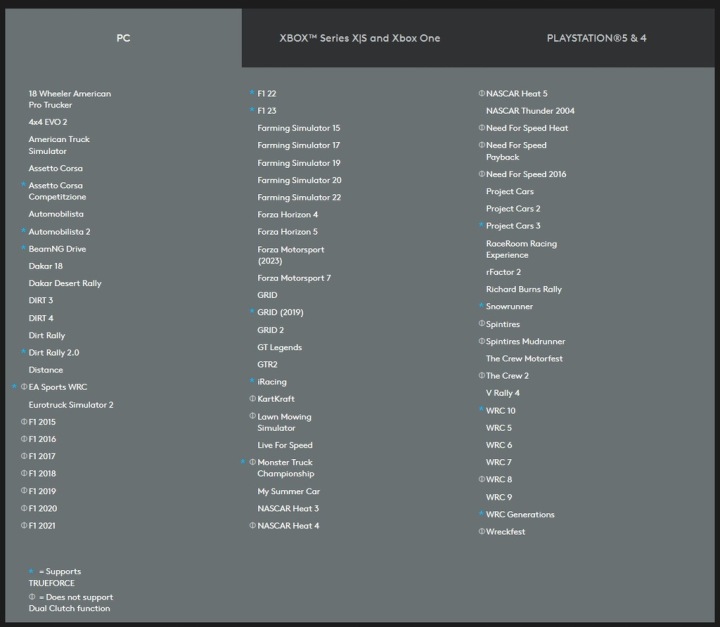720x627 pixels.
Task: Click the Automobilista entry without the 2
Action: coord(56,214)
